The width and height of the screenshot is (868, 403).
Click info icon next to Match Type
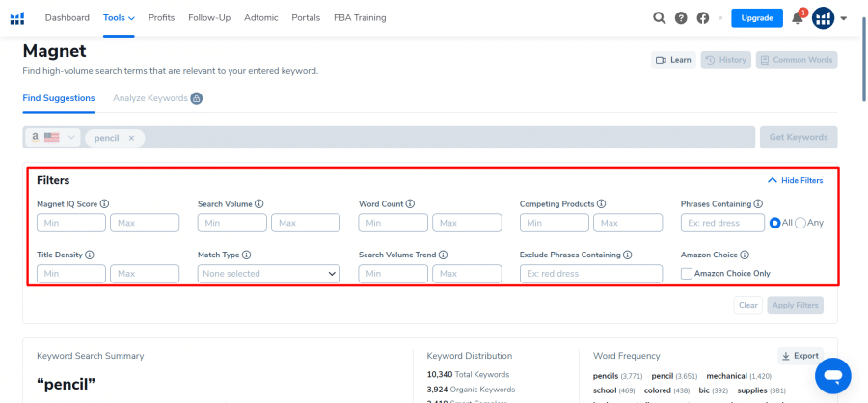[247, 255]
